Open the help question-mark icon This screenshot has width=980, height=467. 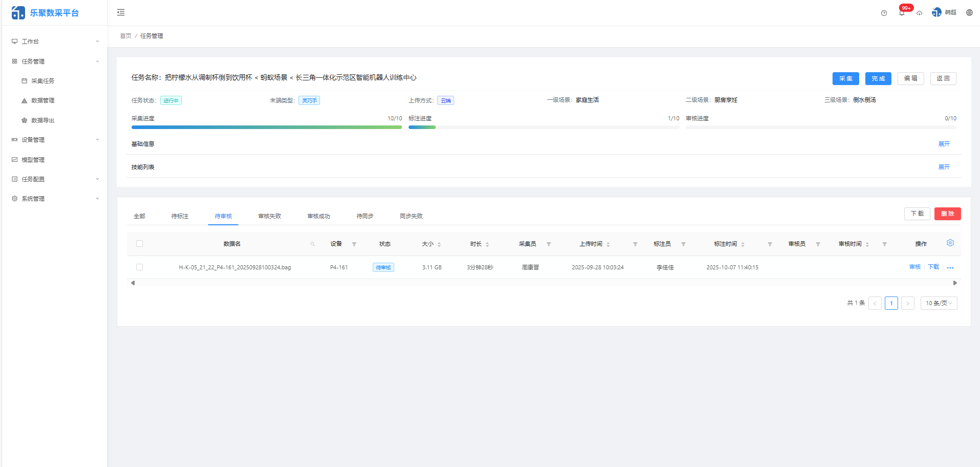click(x=884, y=13)
